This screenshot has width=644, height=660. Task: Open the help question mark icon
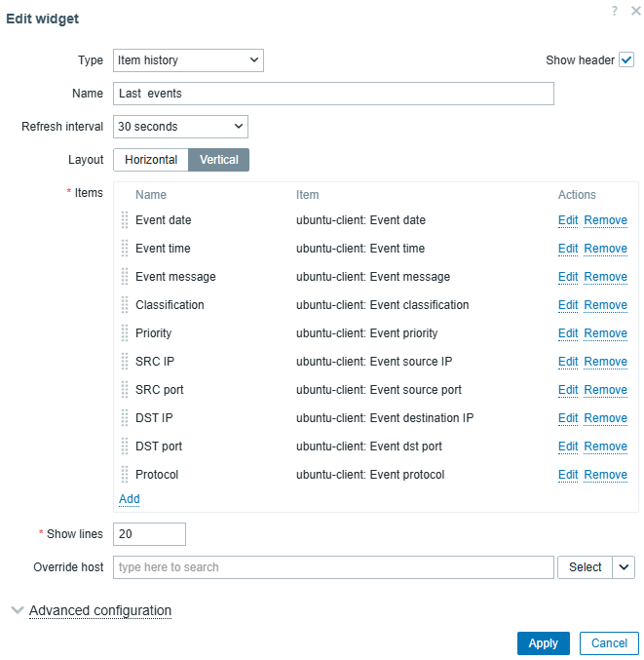tap(615, 11)
